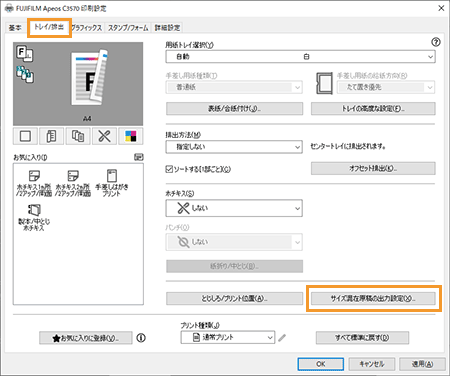Open the パンチ dropdown
Screen dimensions: 450x376
pyautogui.click(x=234, y=242)
